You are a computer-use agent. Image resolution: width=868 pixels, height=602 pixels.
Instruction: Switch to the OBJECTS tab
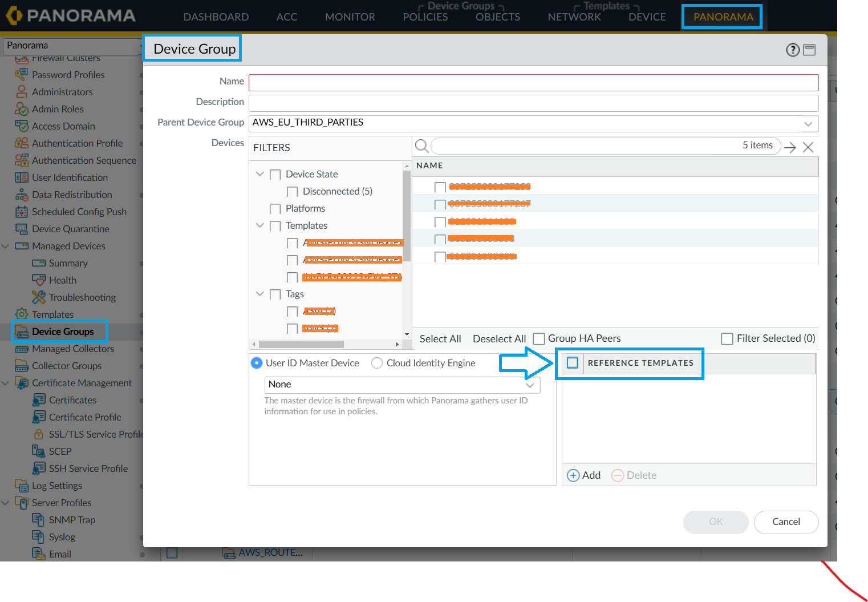click(498, 17)
